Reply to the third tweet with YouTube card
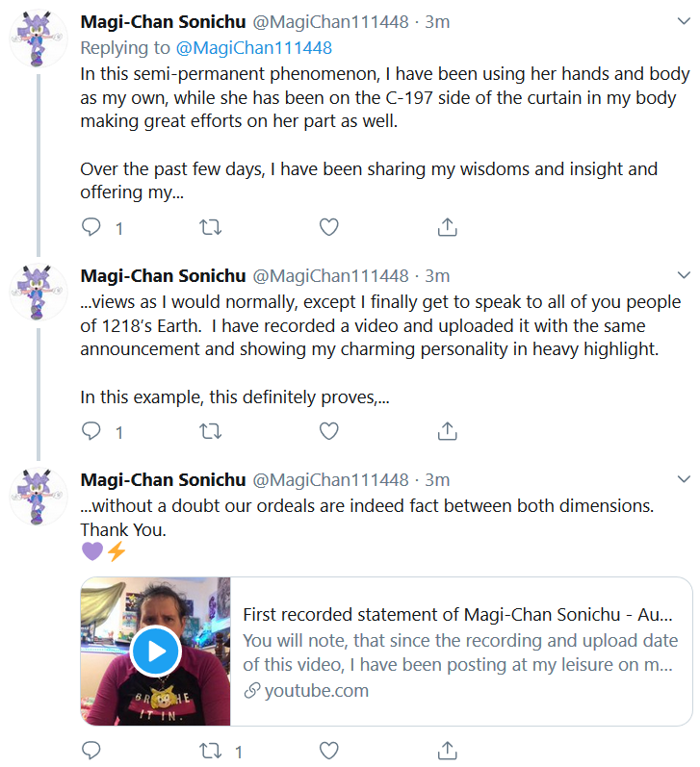700x767 pixels. [91, 751]
